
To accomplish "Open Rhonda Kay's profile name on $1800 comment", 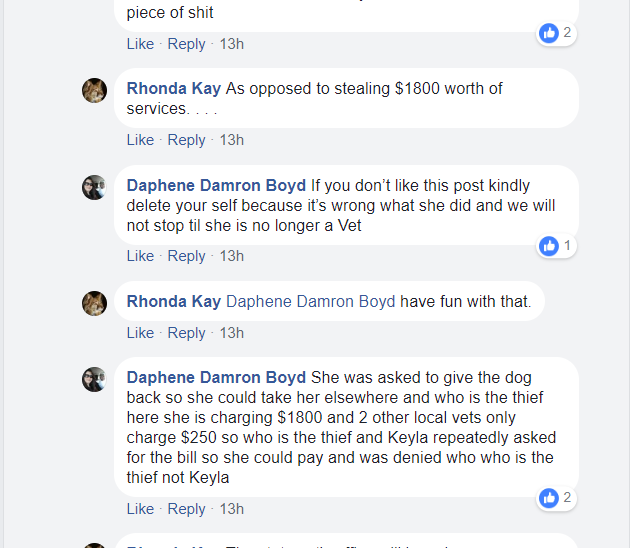I will [174, 89].
